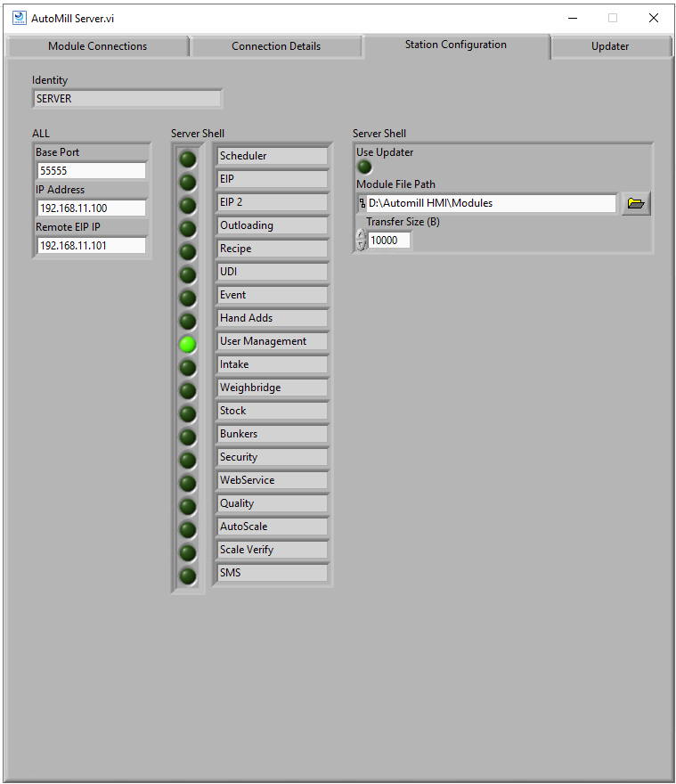676x784 pixels.
Task: Click the IP Address field 192.168.11.100
Action: 92,208
